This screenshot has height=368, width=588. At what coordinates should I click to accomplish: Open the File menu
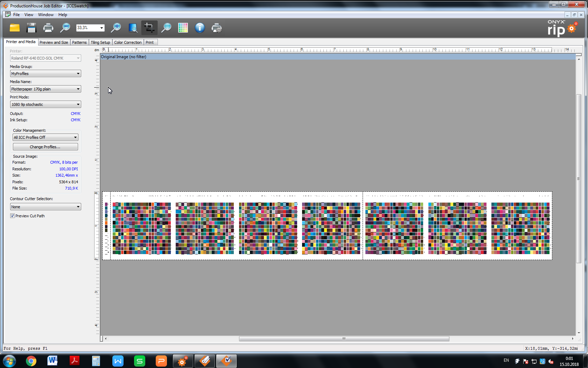click(16, 15)
